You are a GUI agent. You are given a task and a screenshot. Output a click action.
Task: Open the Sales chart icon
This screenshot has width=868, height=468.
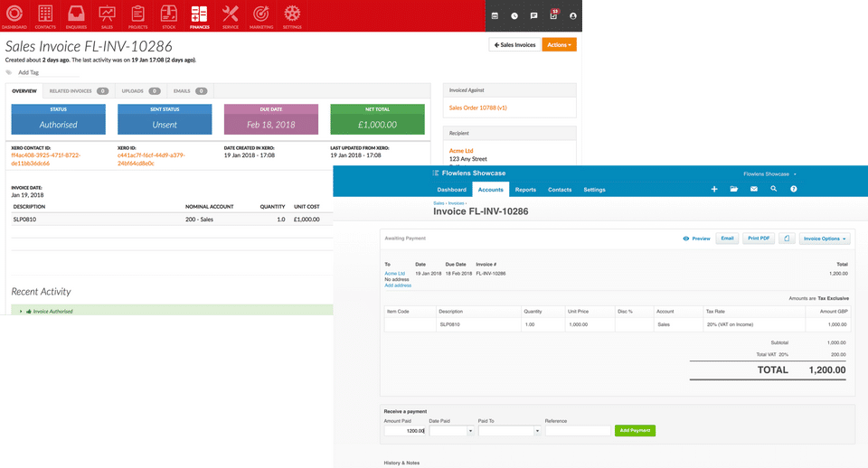tap(107, 16)
